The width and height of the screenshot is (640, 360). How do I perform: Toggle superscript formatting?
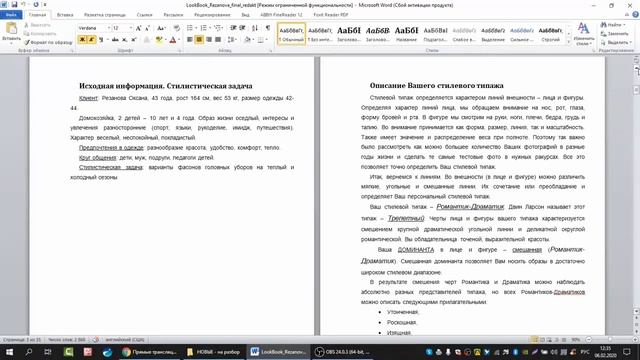[134, 40]
